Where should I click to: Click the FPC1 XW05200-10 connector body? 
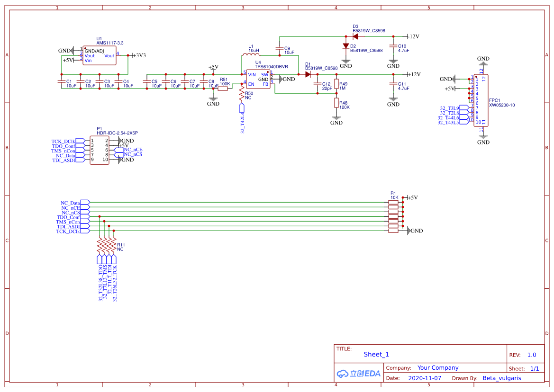(481, 100)
